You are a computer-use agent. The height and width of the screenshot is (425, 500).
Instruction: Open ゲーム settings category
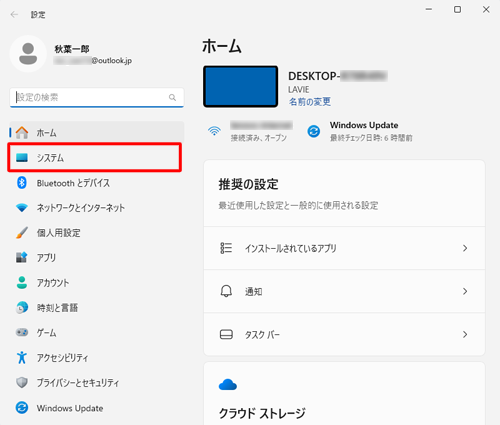click(96, 332)
